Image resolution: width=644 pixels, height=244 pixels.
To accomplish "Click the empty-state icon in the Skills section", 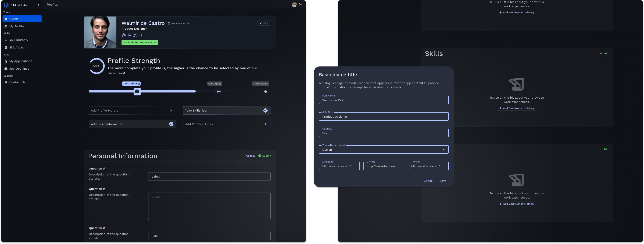I will tap(516, 85).
